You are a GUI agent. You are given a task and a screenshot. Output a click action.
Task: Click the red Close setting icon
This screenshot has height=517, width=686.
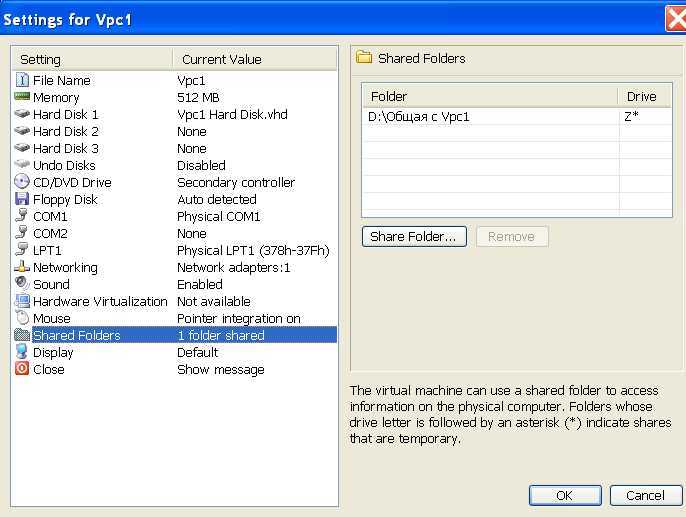coord(22,369)
